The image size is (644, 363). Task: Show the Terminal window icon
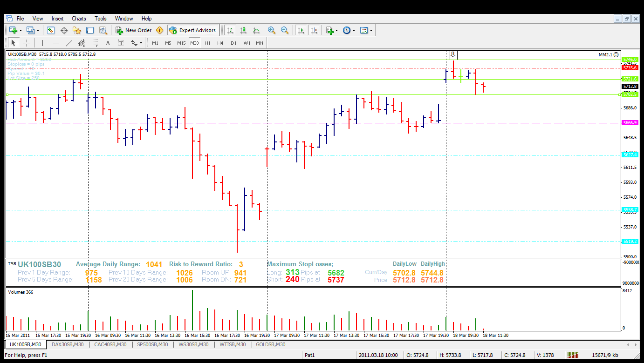tap(90, 30)
